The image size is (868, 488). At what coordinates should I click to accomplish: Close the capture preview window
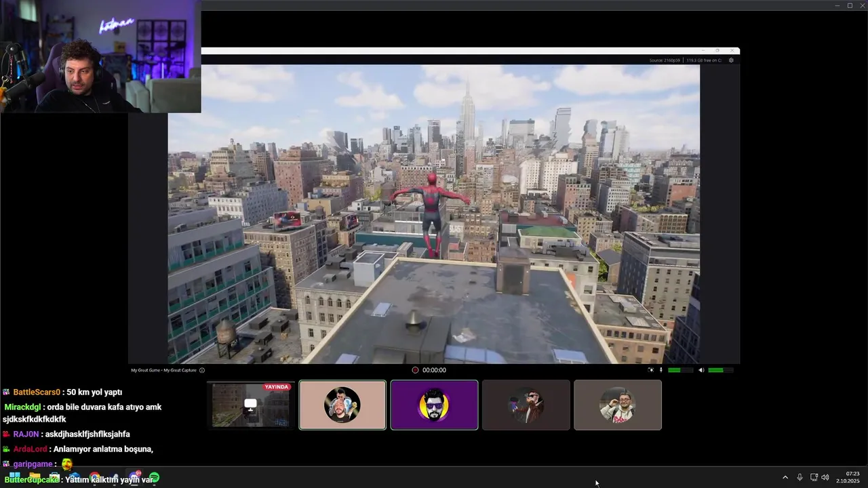732,50
